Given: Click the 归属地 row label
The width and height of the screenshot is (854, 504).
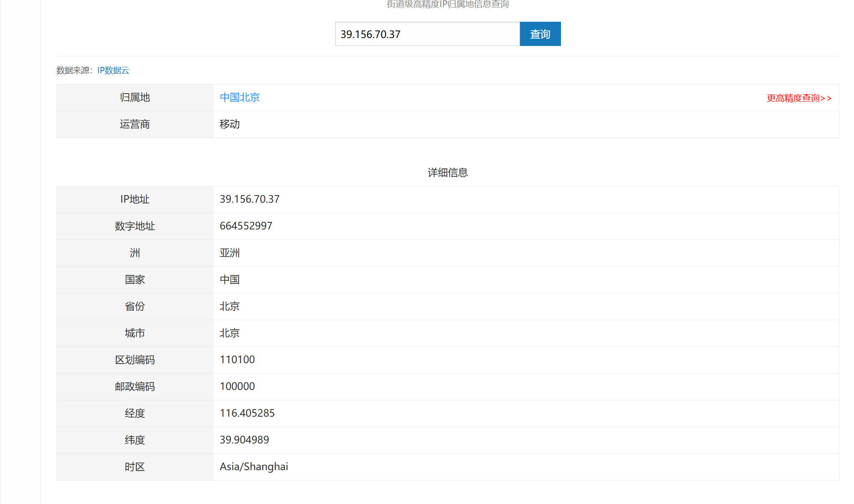Looking at the screenshot, I should tap(135, 97).
